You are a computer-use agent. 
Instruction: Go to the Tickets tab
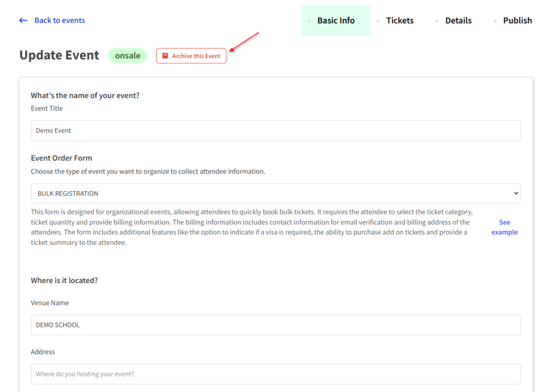pyautogui.click(x=400, y=20)
